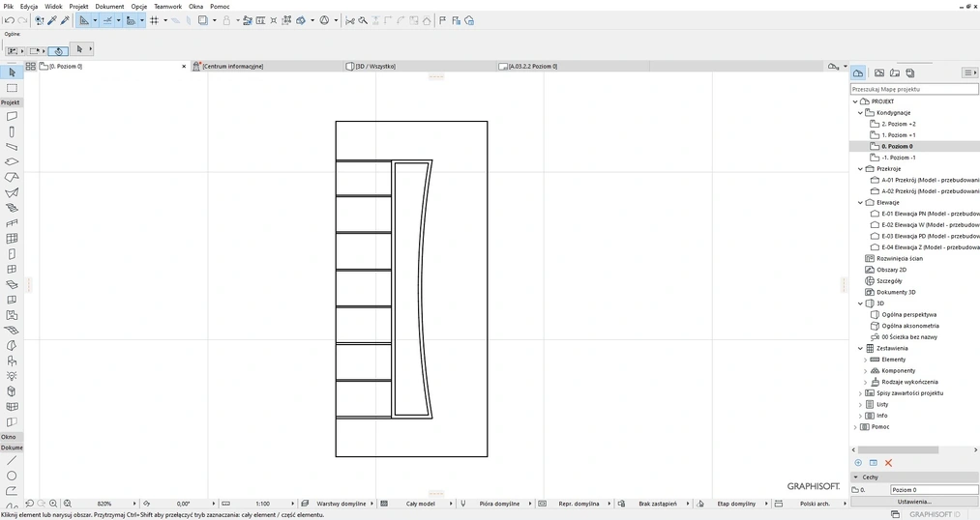Select the Roof tool

12,177
